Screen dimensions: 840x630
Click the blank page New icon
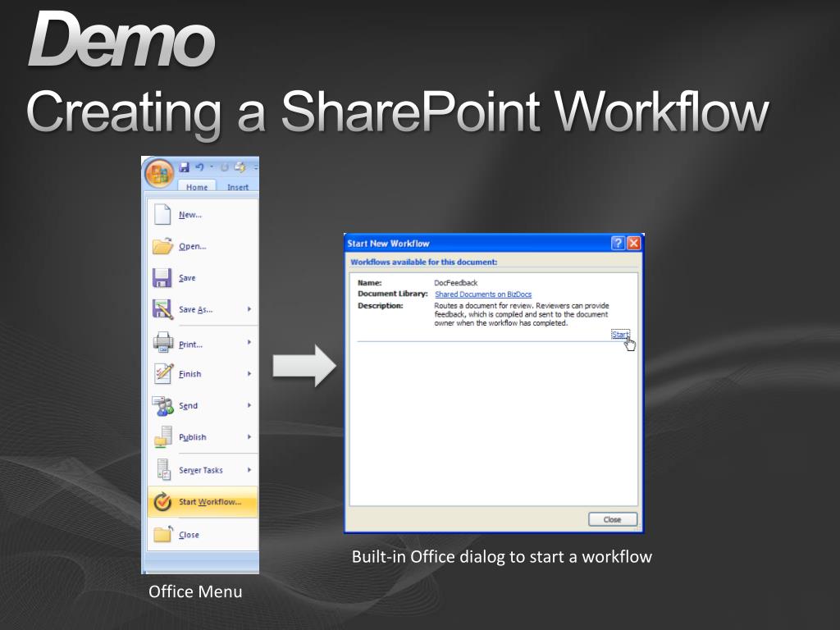point(162,214)
